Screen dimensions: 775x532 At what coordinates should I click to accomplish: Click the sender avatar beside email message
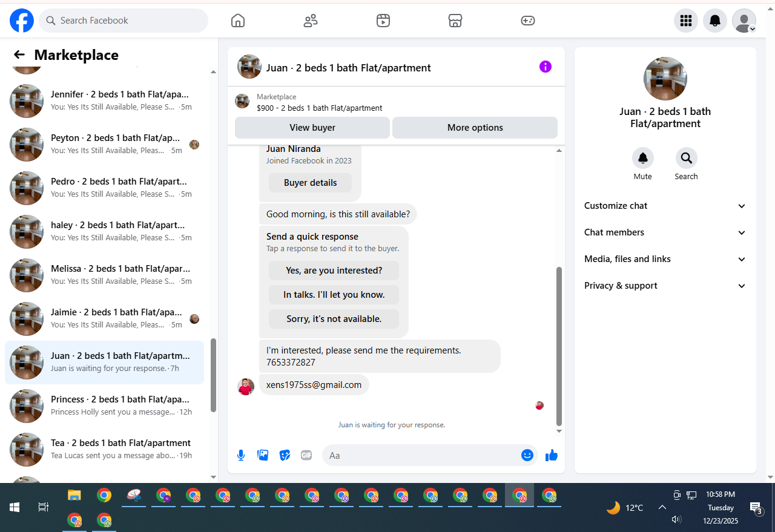click(246, 387)
